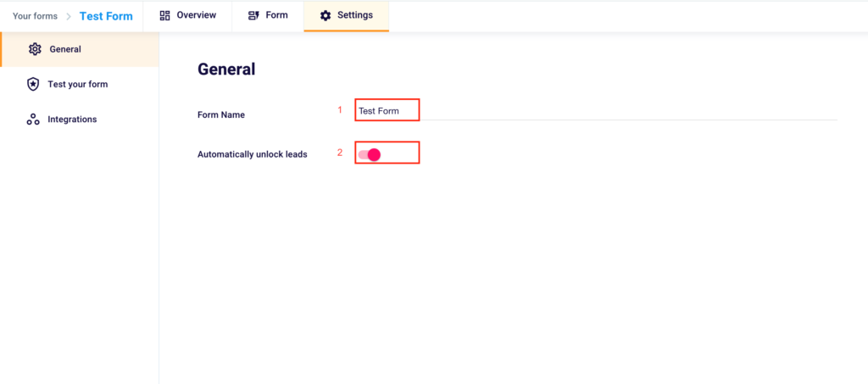Go back to Your forms breadcrumb
868x384 pixels.
point(35,16)
